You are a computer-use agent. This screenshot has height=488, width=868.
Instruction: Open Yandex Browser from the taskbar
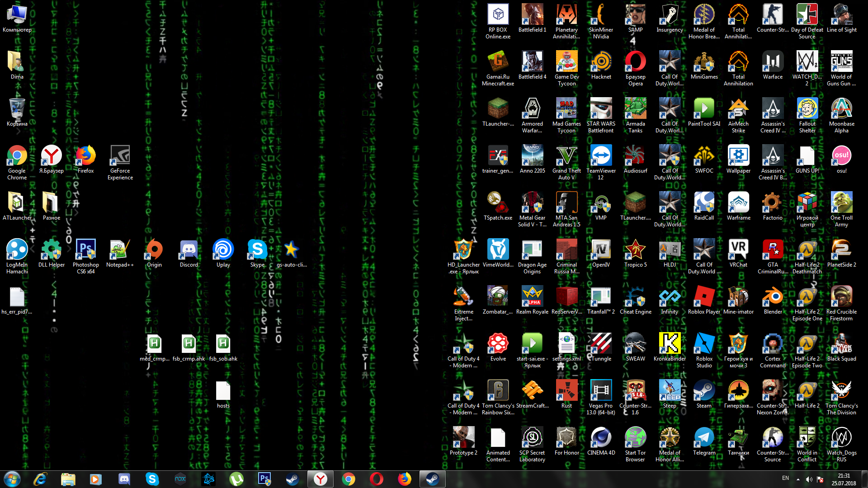point(321,479)
